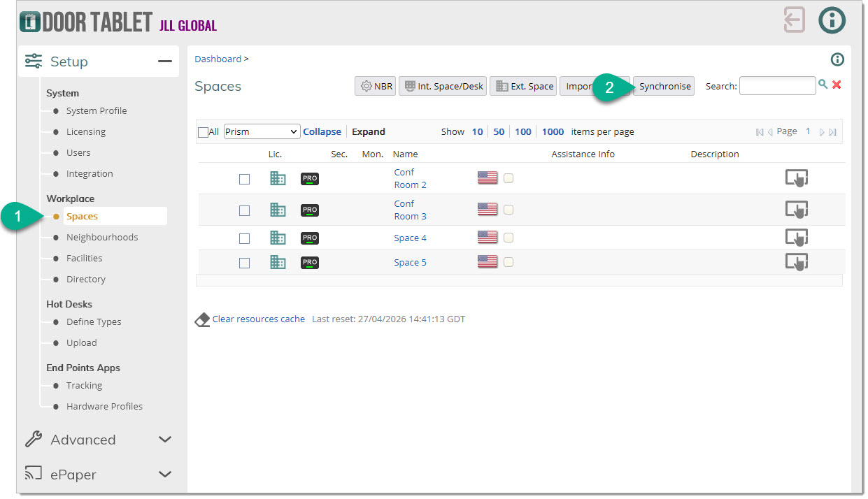Viewport: 868px width, 499px height.
Task: Click the building icon in Space 4 row
Action: (x=278, y=238)
